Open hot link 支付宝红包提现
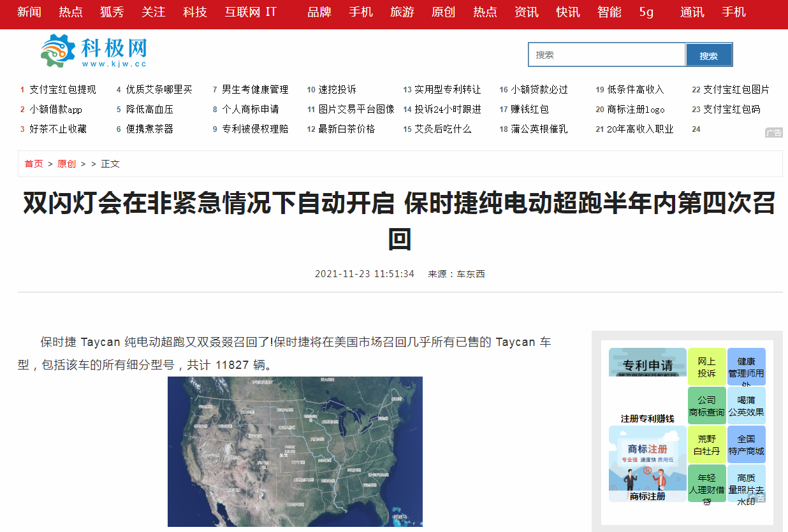 point(62,90)
